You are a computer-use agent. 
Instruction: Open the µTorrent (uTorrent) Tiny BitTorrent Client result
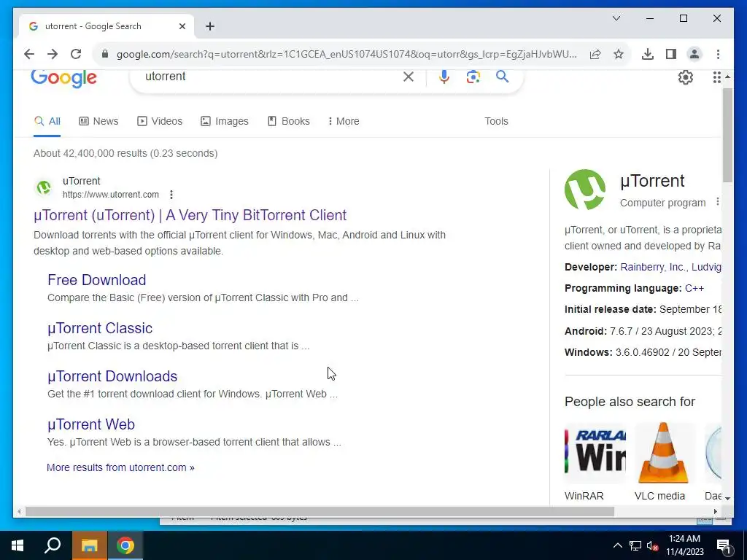(x=190, y=215)
